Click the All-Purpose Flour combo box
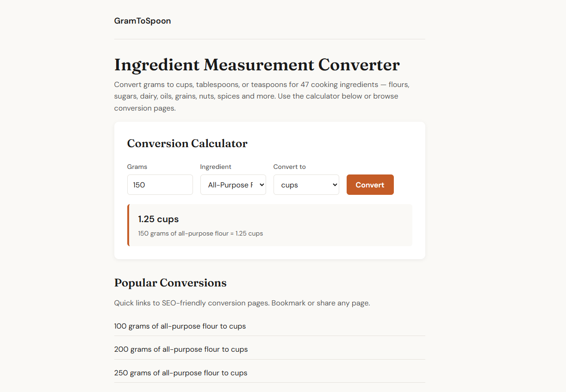Image resolution: width=566 pixels, height=392 pixels. click(233, 185)
